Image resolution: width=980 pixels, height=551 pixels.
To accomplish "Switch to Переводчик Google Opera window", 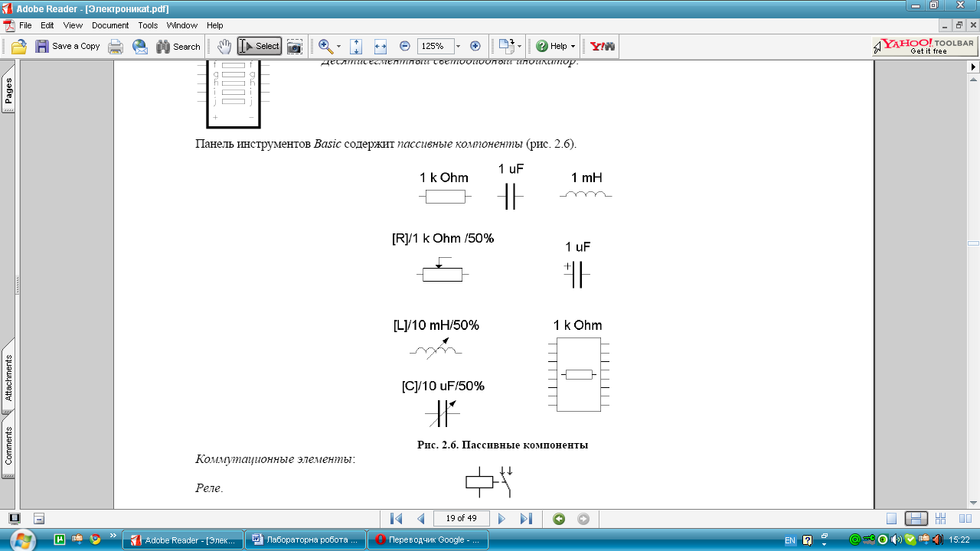I will coord(427,540).
